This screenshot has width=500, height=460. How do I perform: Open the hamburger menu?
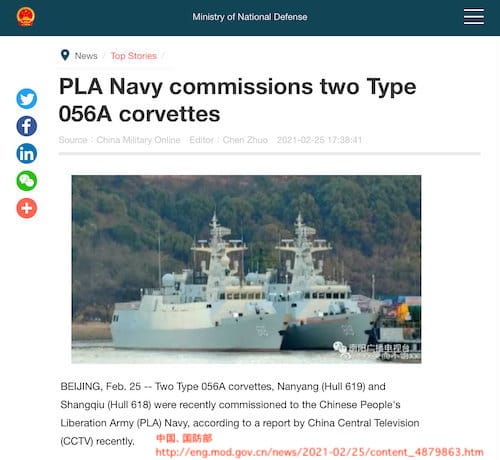coord(474,17)
